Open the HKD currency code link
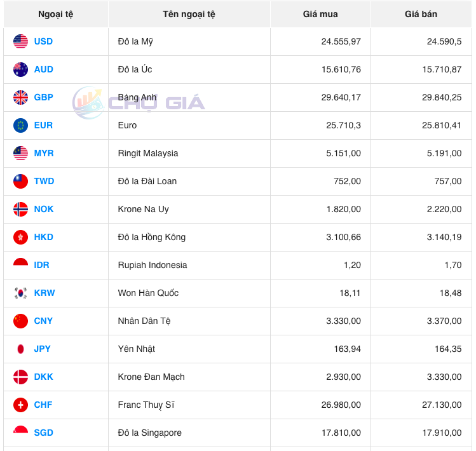This screenshot has height=451, width=476. click(x=43, y=237)
